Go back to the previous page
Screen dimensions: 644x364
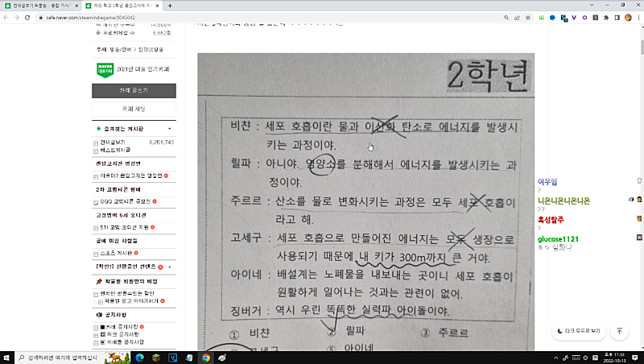pyautogui.click(x=6, y=18)
